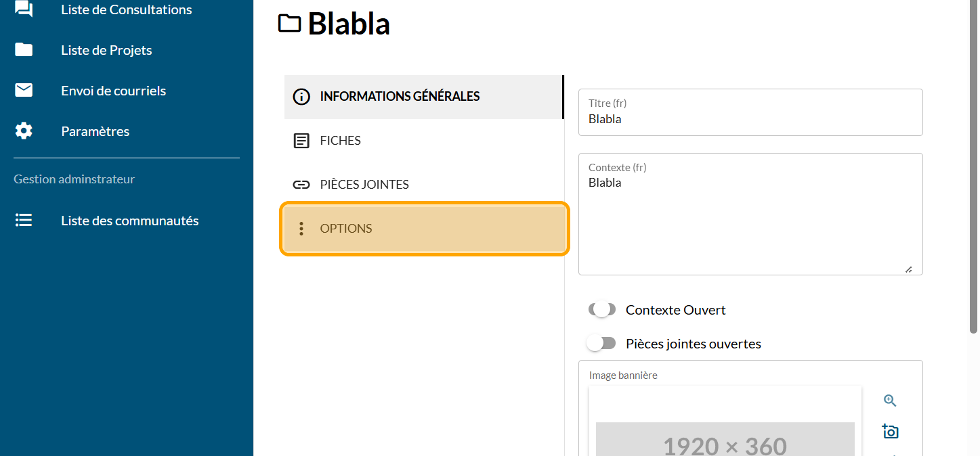Switch to the Informations générales tab
Screen dimensions: 980x456
pyautogui.click(x=400, y=97)
